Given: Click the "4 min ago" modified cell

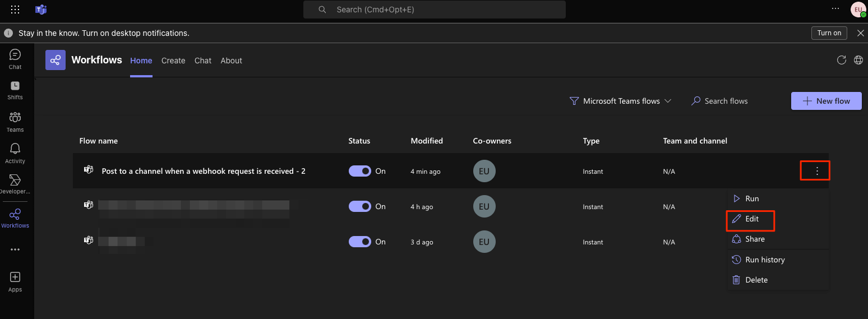Looking at the screenshot, I should [426, 172].
